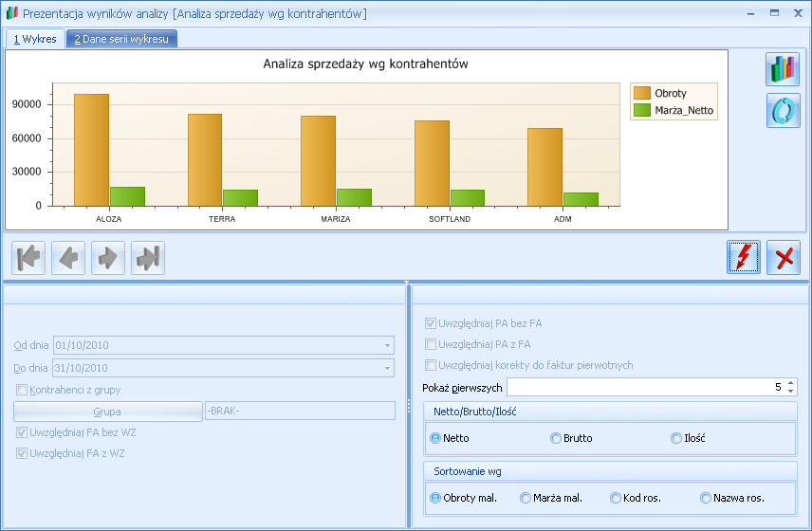Viewport: 812px width, 531px height.
Task: Click the next record arrow button
Action: point(108,258)
